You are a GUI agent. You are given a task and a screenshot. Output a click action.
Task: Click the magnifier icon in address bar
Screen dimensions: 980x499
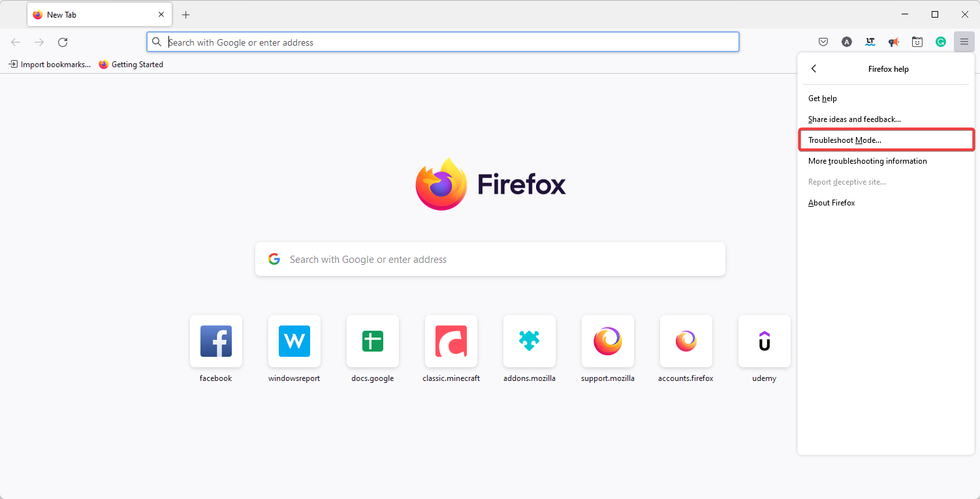pos(157,42)
